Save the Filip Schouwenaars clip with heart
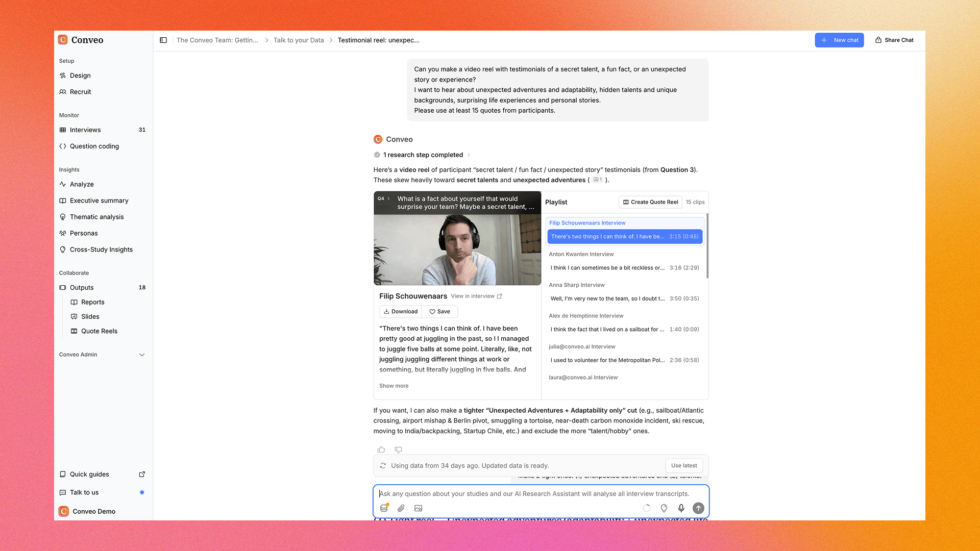This screenshot has height=551, width=980. pos(439,311)
